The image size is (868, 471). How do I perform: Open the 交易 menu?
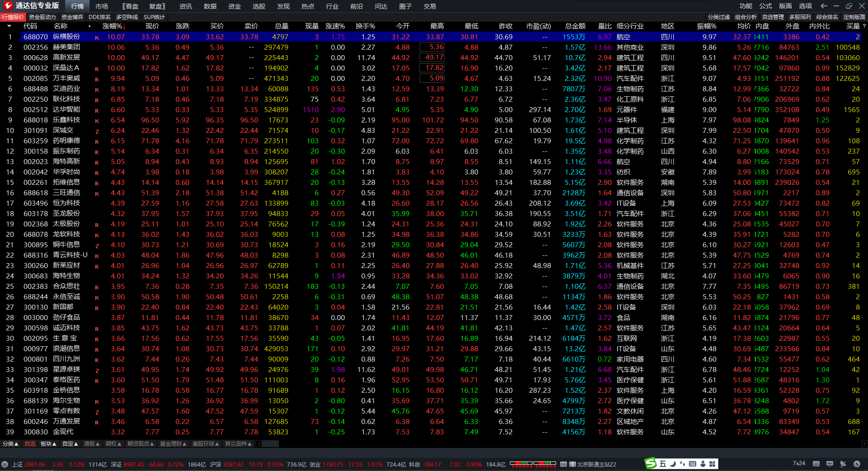tap(430, 6)
